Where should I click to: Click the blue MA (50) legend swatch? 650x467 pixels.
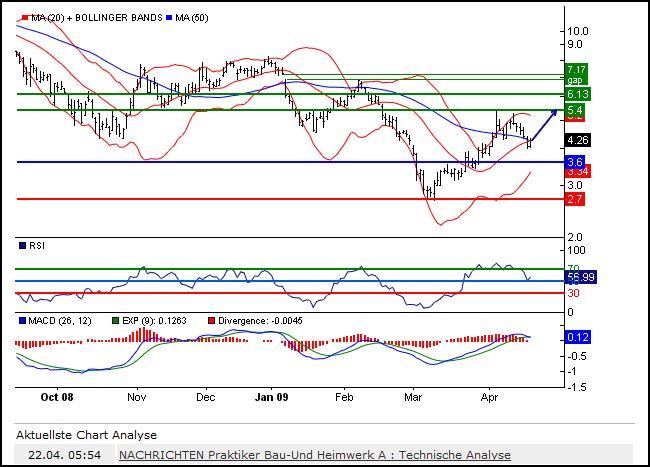click(168, 16)
